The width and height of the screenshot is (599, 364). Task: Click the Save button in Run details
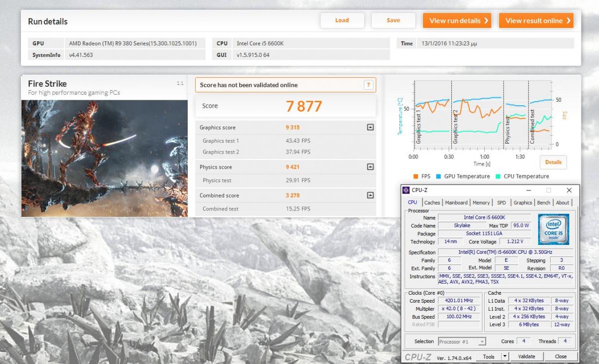393,20
